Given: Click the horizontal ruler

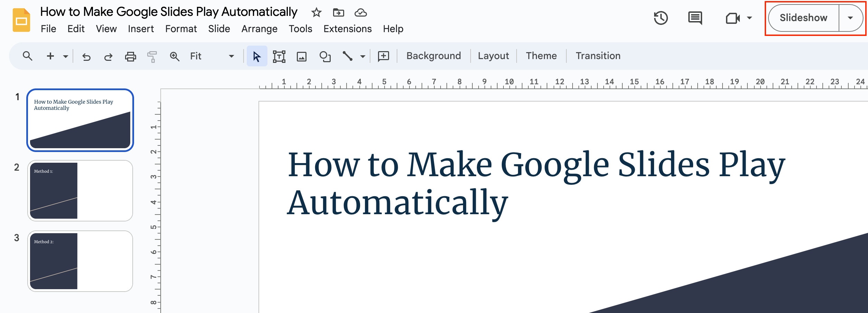Looking at the screenshot, I should (563, 83).
